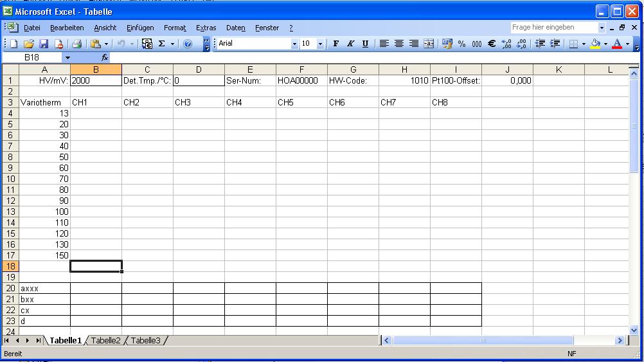This screenshot has width=644, height=362.
Task: Increase decimal places
Action: pos(506,44)
